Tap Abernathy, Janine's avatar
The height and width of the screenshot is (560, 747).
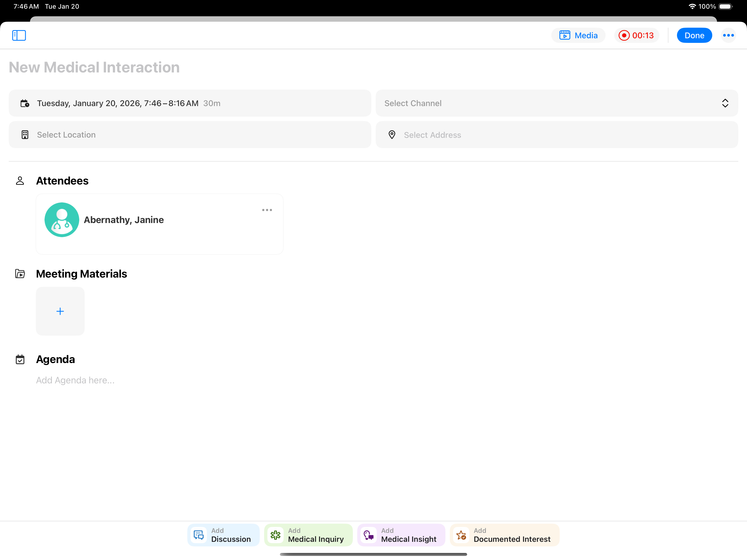pos(62,220)
